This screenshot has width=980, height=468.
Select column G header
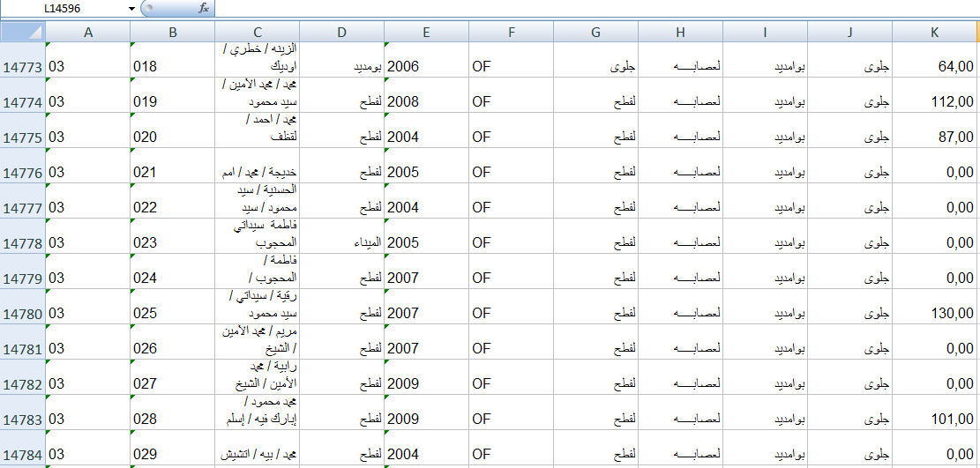tap(595, 33)
